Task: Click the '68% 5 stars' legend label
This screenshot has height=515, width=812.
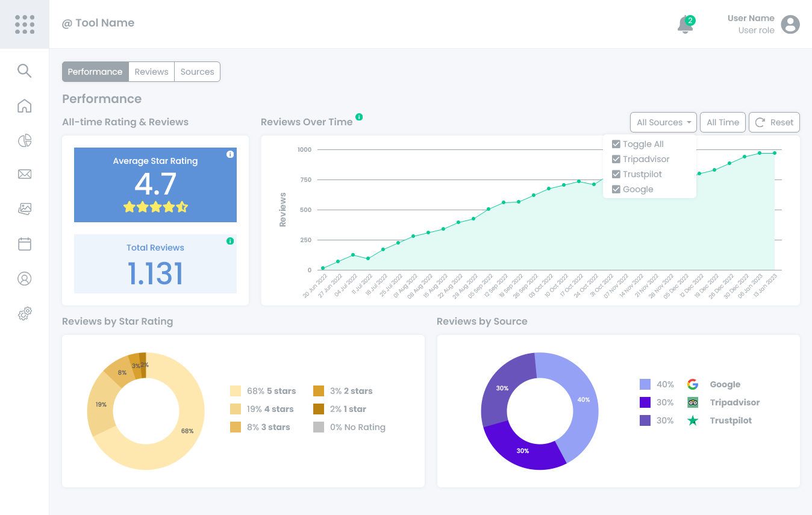Action: pyautogui.click(x=271, y=391)
